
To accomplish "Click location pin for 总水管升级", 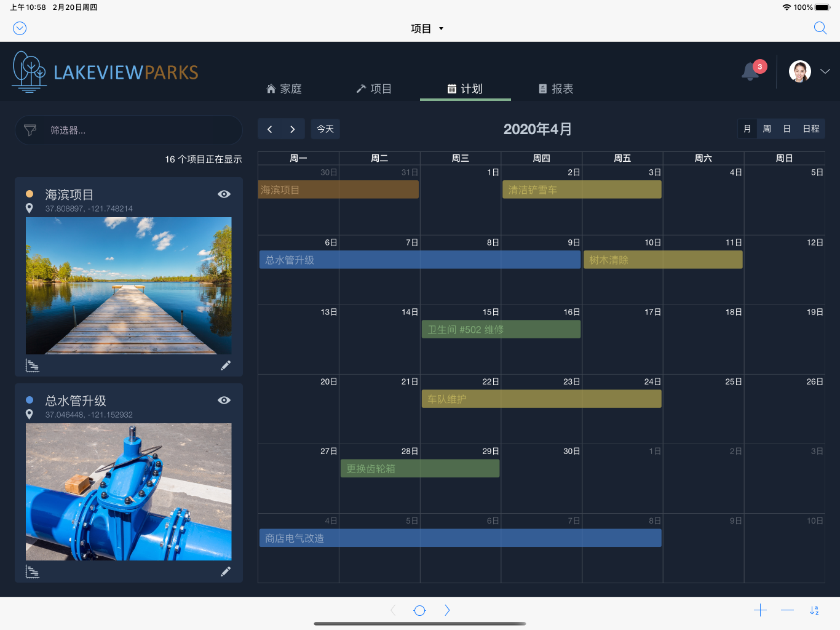I will [29, 415].
